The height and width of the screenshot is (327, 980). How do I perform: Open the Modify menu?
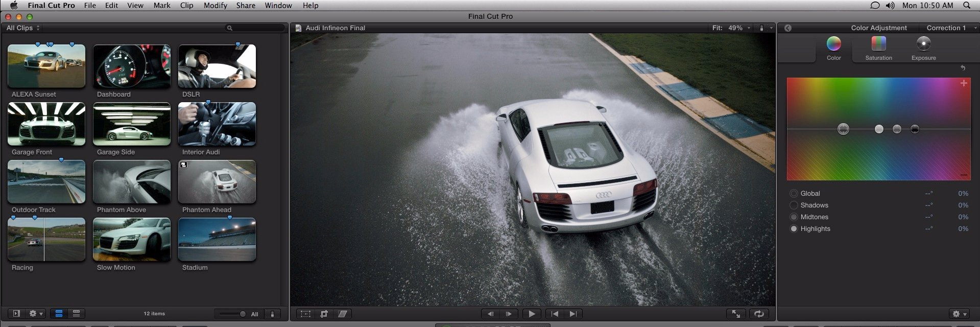point(216,5)
